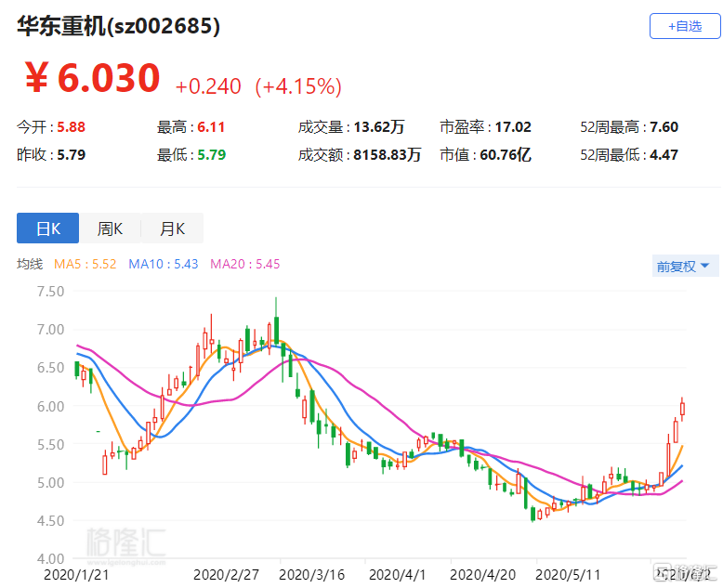Click the 昨收 value 5.79
Viewport: 723px width, 588px height.
click(x=71, y=154)
